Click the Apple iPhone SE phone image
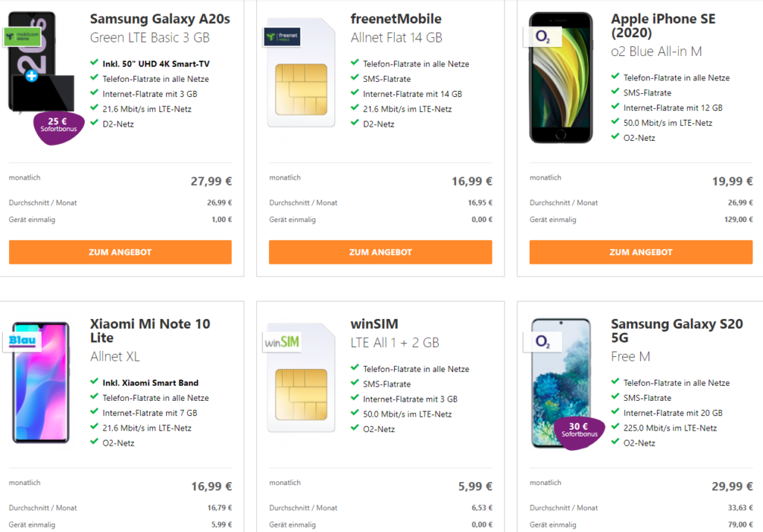This screenshot has width=763, height=532. [561, 78]
